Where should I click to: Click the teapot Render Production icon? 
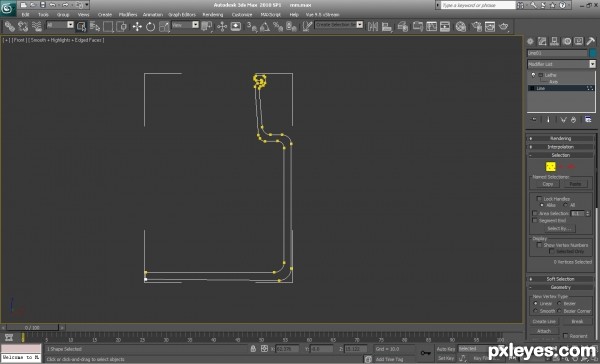[x=504, y=26]
